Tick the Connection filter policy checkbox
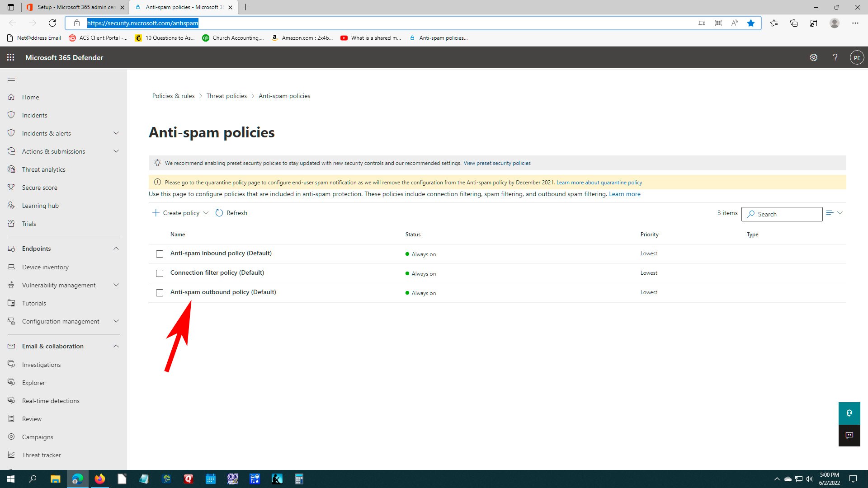 point(160,273)
